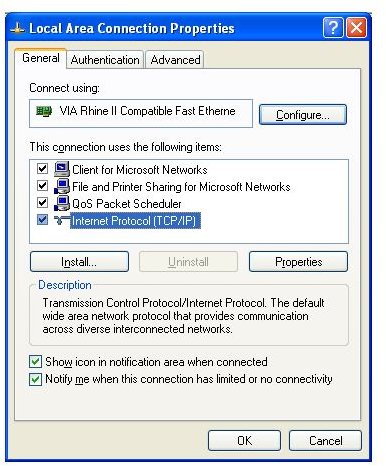The image size is (386, 466).
Task: Open the Advanced tab
Action: (x=175, y=60)
